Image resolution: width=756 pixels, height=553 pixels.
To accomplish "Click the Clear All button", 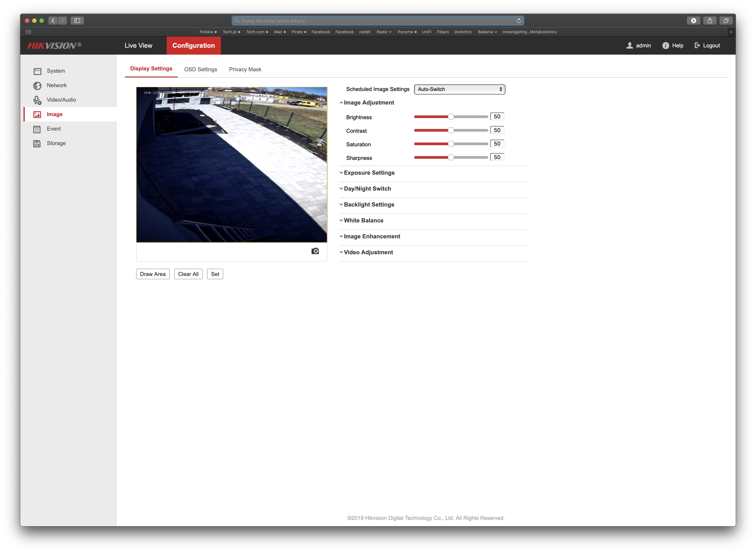I will click(x=188, y=274).
